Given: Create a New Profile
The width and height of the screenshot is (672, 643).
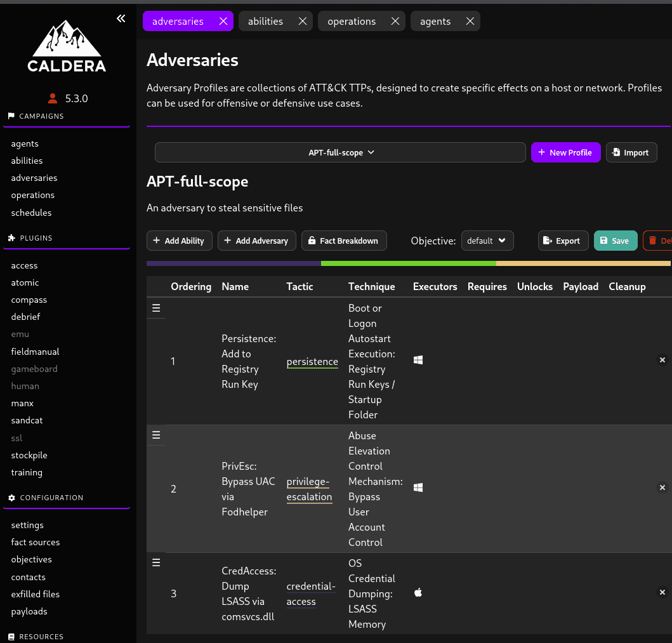Looking at the screenshot, I should (566, 152).
